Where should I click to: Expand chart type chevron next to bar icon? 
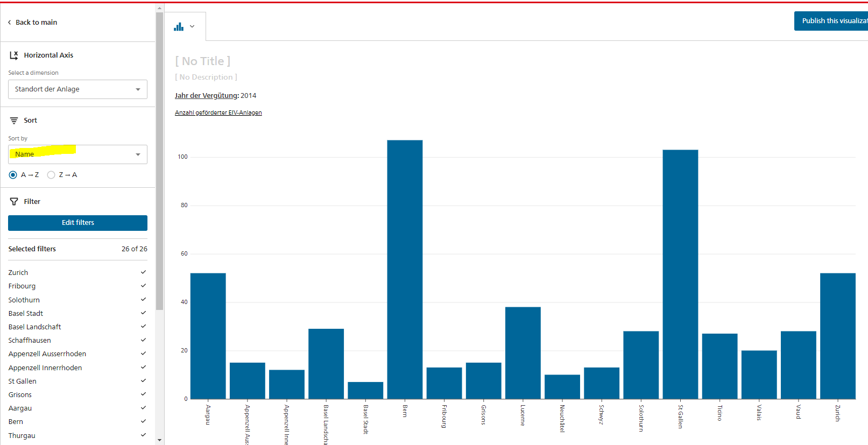[x=192, y=26]
